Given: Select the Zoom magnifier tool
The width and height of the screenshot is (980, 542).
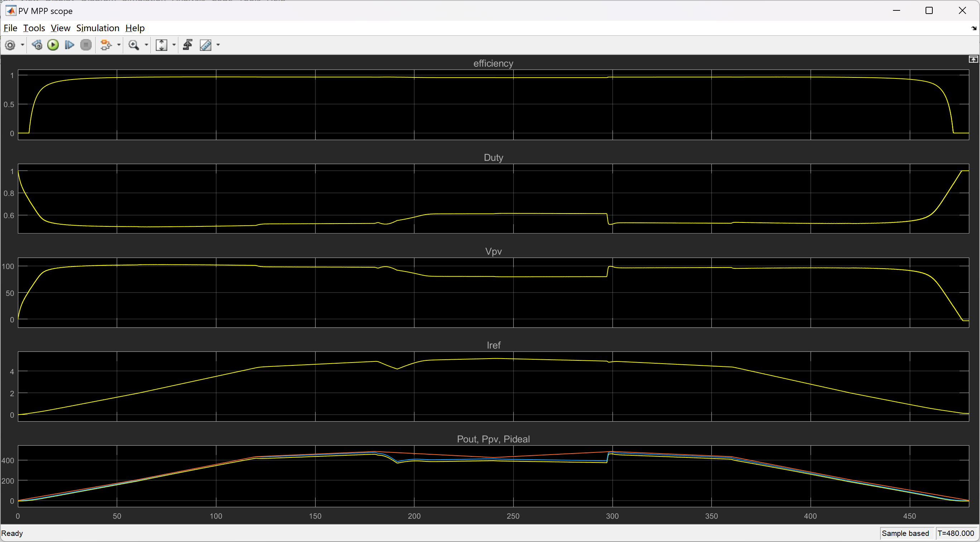Looking at the screenshot, I should (134, 45).
